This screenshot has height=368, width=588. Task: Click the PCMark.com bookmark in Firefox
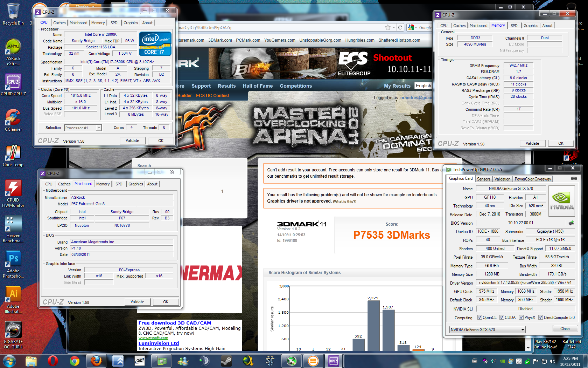248,40
